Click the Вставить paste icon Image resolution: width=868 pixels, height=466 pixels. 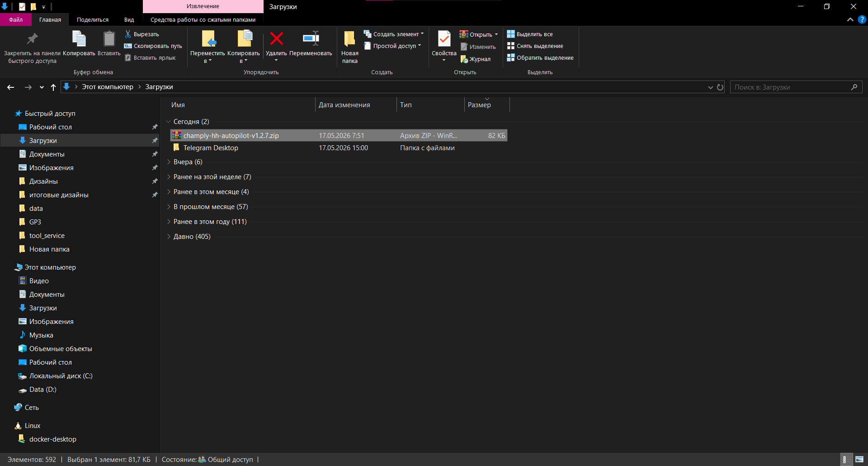tap(109, 39)
